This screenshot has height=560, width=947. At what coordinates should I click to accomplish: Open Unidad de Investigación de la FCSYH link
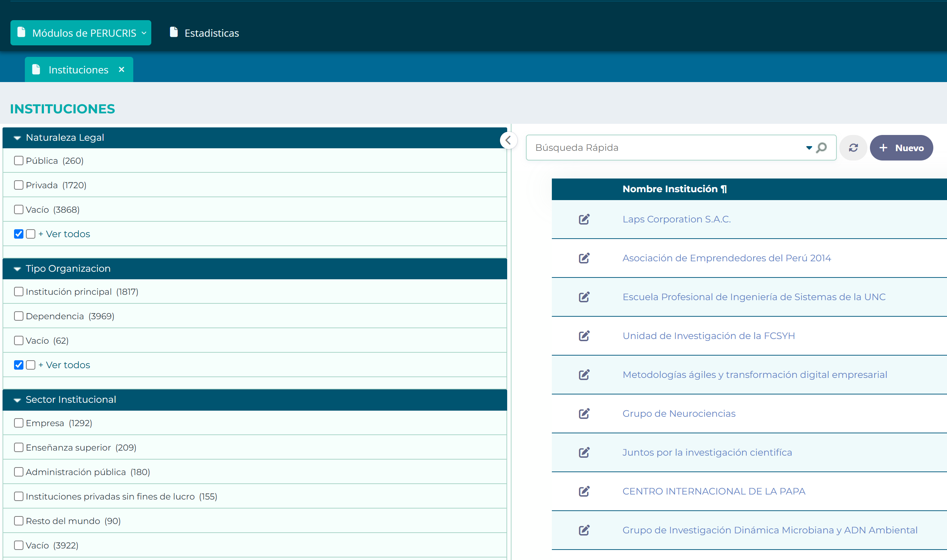click(709, 336)
